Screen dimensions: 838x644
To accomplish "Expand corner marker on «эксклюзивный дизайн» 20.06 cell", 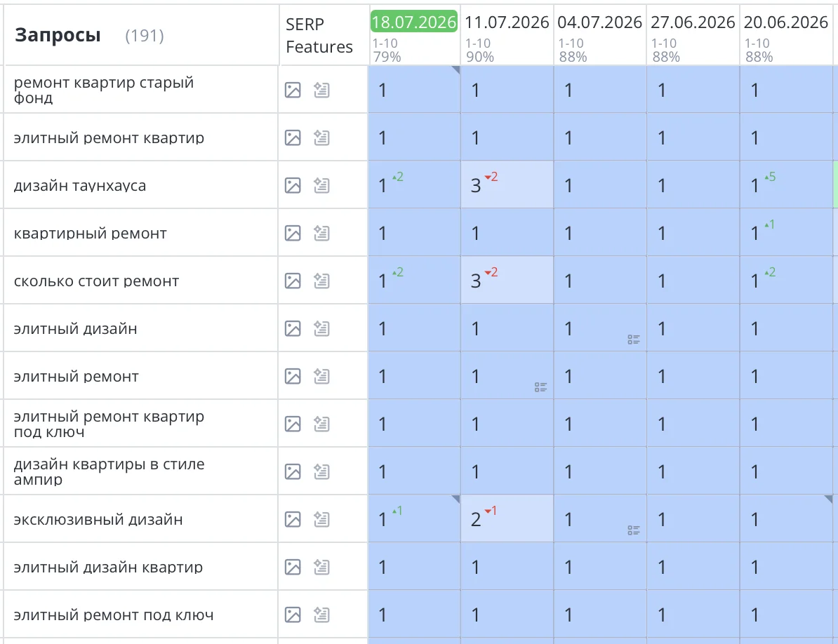I will pos(828,499).
